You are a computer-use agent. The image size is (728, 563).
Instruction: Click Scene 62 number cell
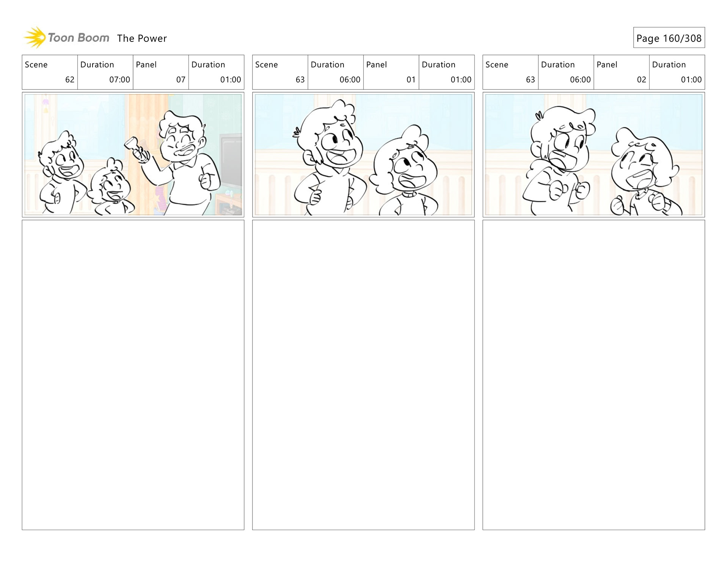(x=50, y=72)
